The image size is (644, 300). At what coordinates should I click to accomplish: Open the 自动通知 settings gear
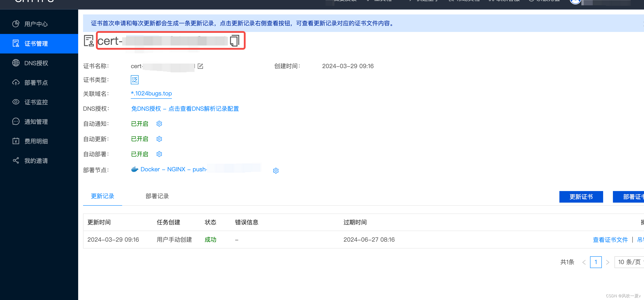(x=159, y=124)
